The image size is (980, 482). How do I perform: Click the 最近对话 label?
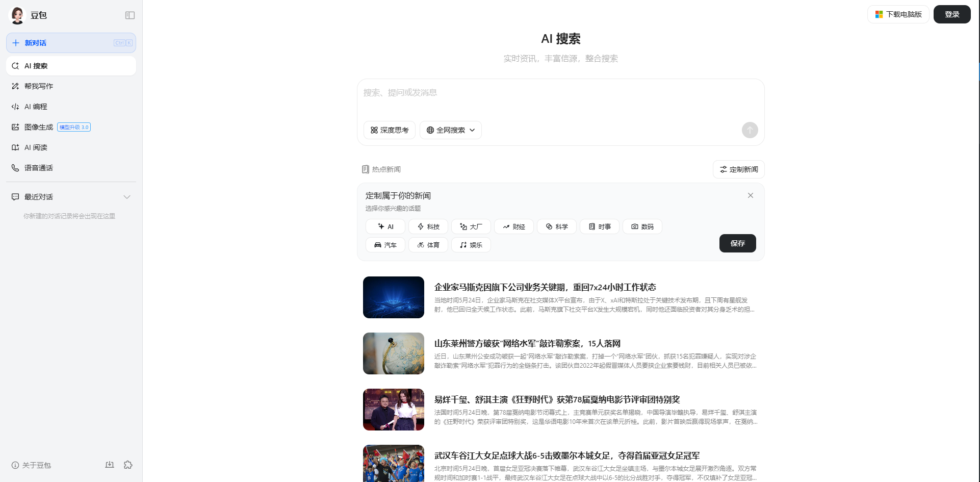[x=39, y=197]
